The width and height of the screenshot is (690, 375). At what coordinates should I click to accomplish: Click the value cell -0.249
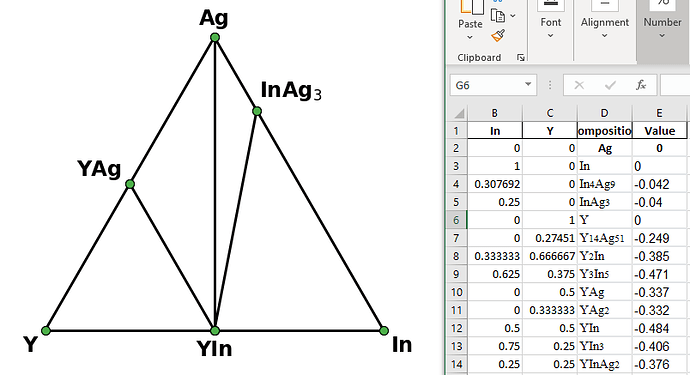(x=659, y=238)
